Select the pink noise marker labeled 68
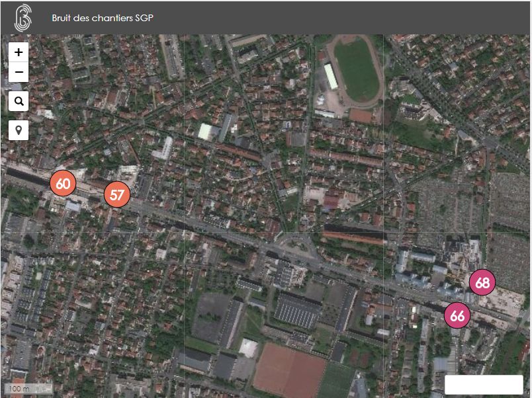532x398 pixels. [482, 283]
